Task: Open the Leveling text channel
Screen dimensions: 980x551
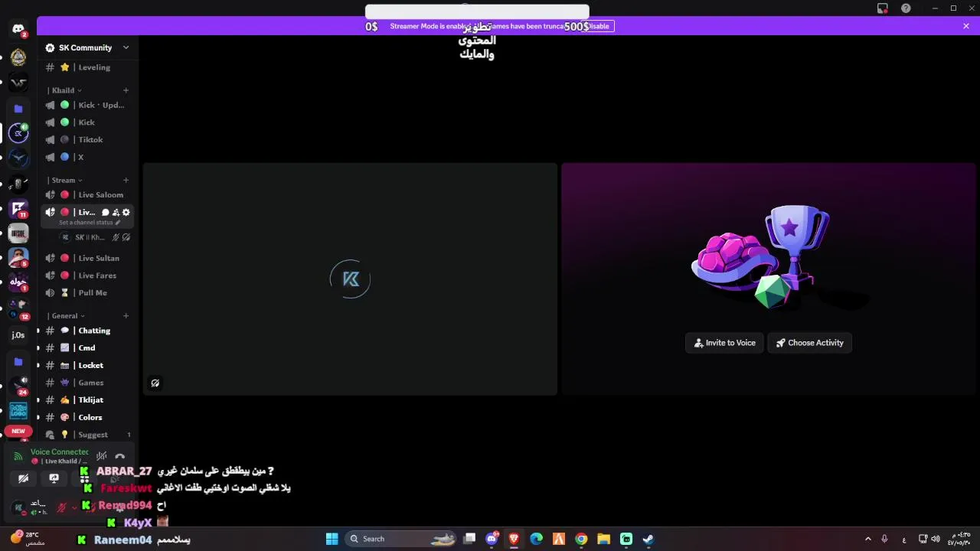Action: pyautogui.click(x=87, y=67)
